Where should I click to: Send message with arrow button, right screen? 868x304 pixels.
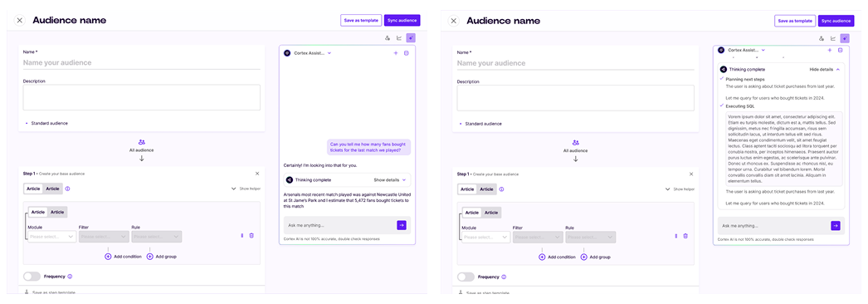point(836,225)
